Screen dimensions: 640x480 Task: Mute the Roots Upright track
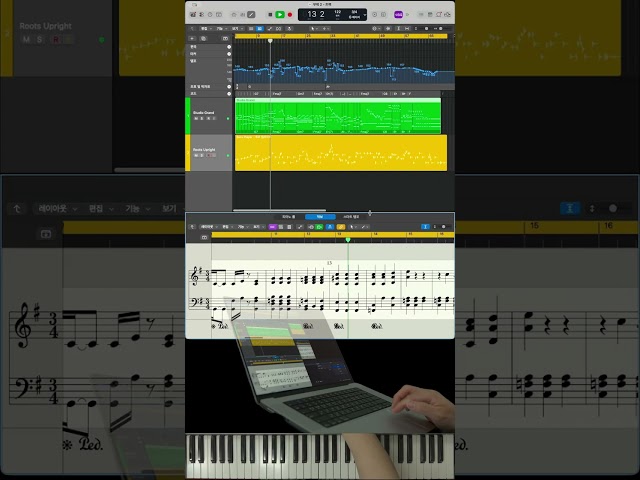pos(196,156)
